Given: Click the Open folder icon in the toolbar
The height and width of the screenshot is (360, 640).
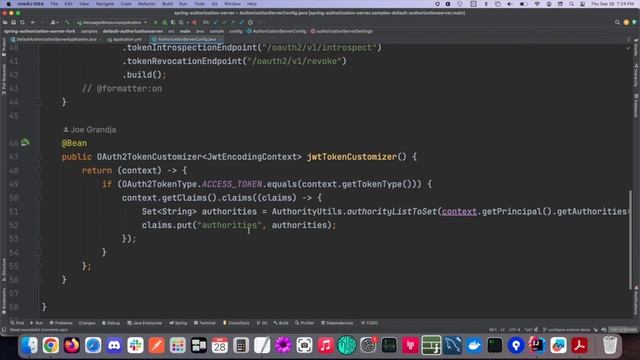Looking at the screenshot, I should tap(5, 22).
